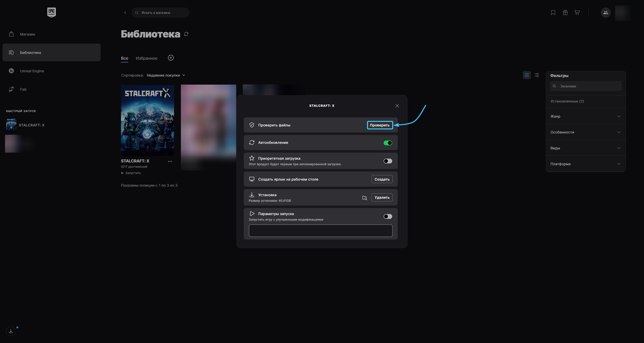Expand the Платформа filter section

tap(586, 164)
